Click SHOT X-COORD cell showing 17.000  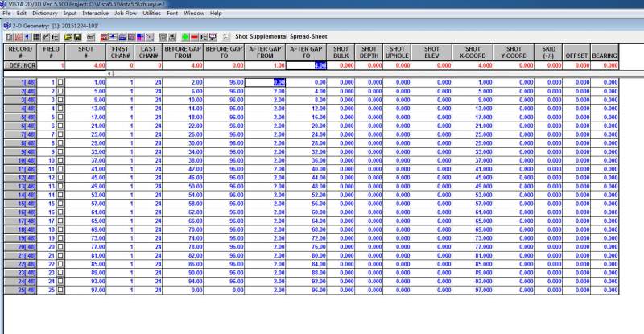pyautogui.click(x=473, y=117)
